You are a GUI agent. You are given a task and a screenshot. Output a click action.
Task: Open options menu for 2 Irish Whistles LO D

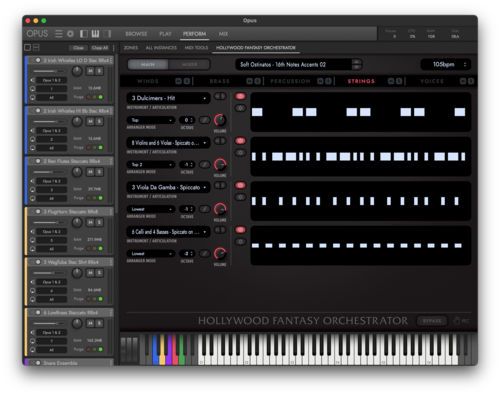111,60
